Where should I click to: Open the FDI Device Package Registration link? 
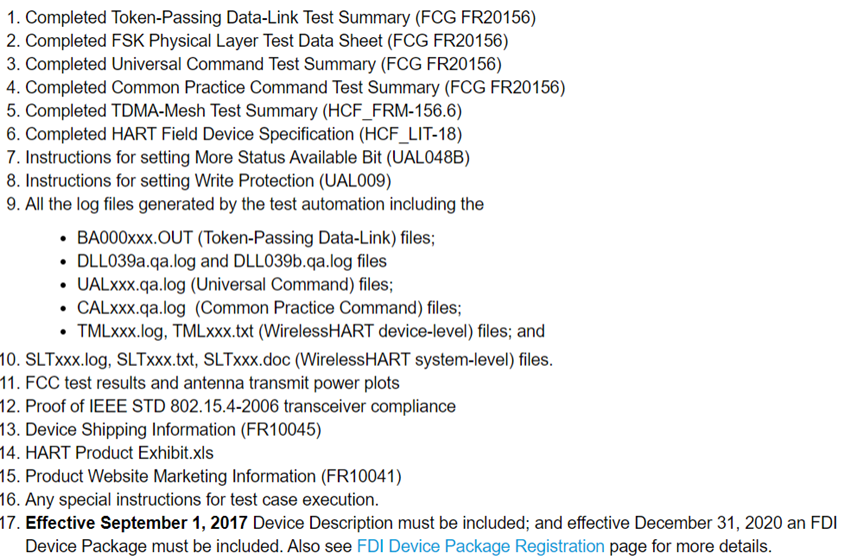pyautogui.click(x=480, y=546)
